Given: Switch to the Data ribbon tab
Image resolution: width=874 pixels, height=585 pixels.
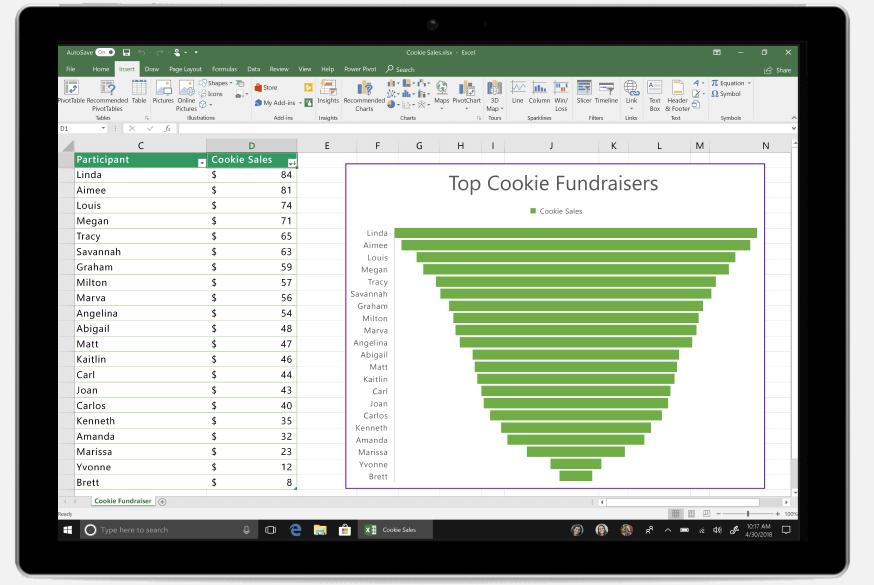Looking at the screenshot, I should pos(254,69).
